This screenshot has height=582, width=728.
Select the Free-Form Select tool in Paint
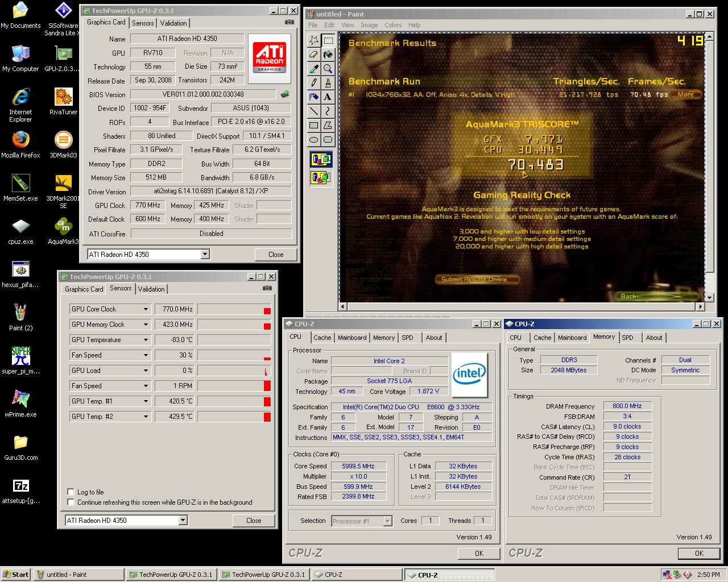313,40
